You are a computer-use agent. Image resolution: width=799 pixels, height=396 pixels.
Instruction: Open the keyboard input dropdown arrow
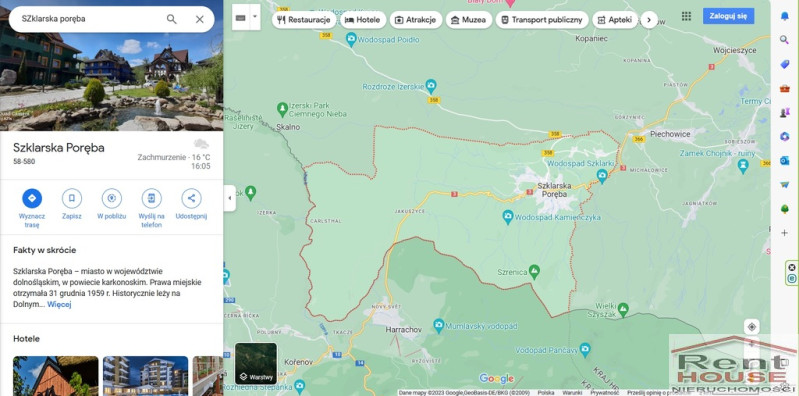click(255, 17)
